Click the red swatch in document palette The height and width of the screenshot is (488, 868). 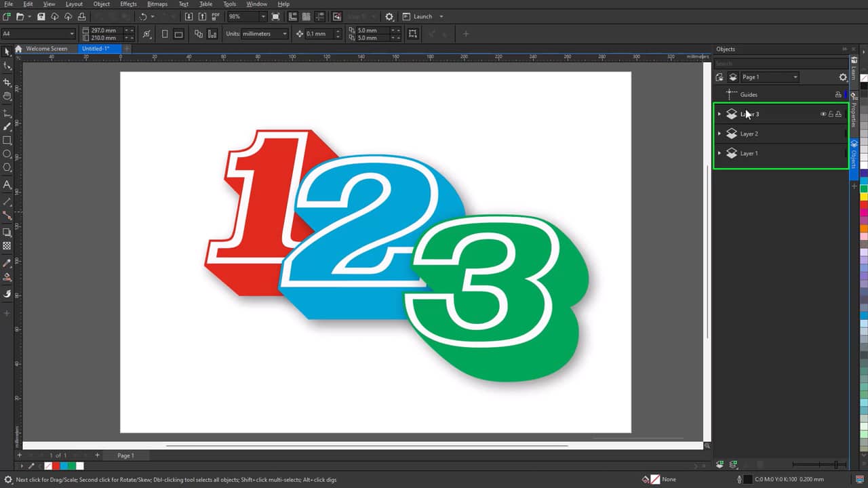tap(56, 466)
